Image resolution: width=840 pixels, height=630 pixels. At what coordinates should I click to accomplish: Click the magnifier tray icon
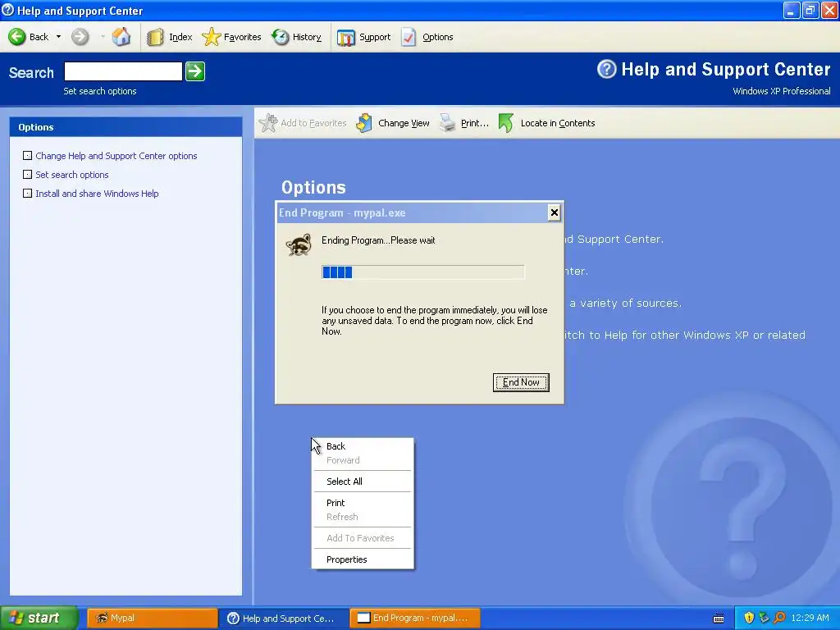(779, 618)
